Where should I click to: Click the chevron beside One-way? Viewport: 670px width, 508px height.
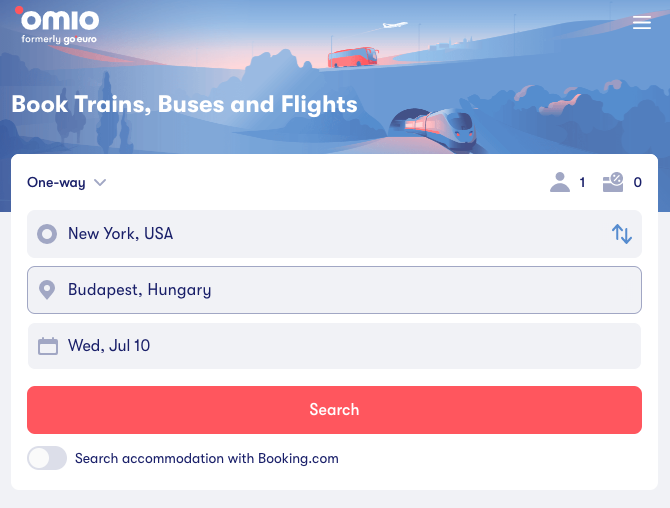click(100, 183)
